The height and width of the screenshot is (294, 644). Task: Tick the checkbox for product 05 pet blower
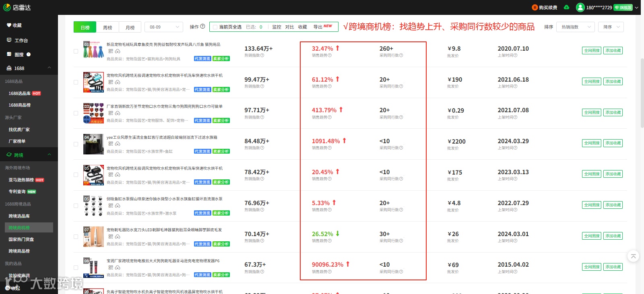76,175
